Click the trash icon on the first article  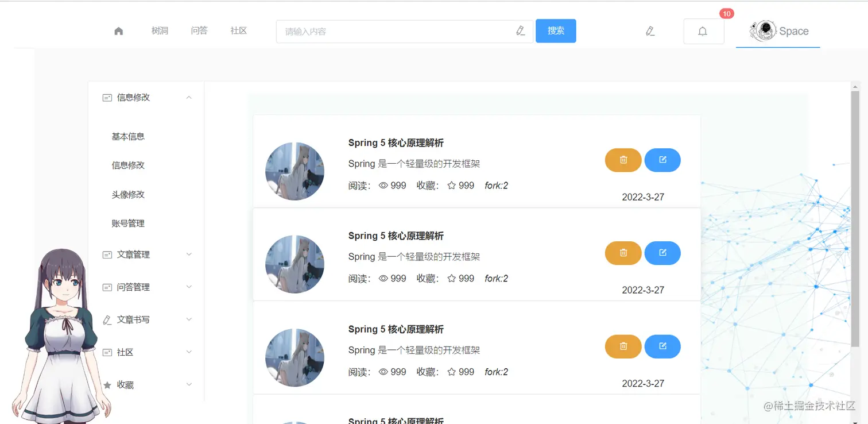[x=623, y=160]
